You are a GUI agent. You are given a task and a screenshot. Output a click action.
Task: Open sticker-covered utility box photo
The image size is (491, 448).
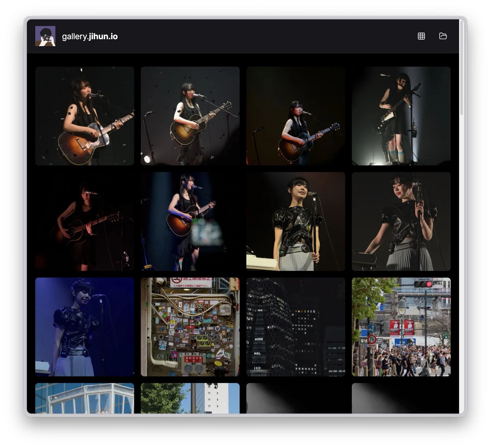click(x=190, y=327)
